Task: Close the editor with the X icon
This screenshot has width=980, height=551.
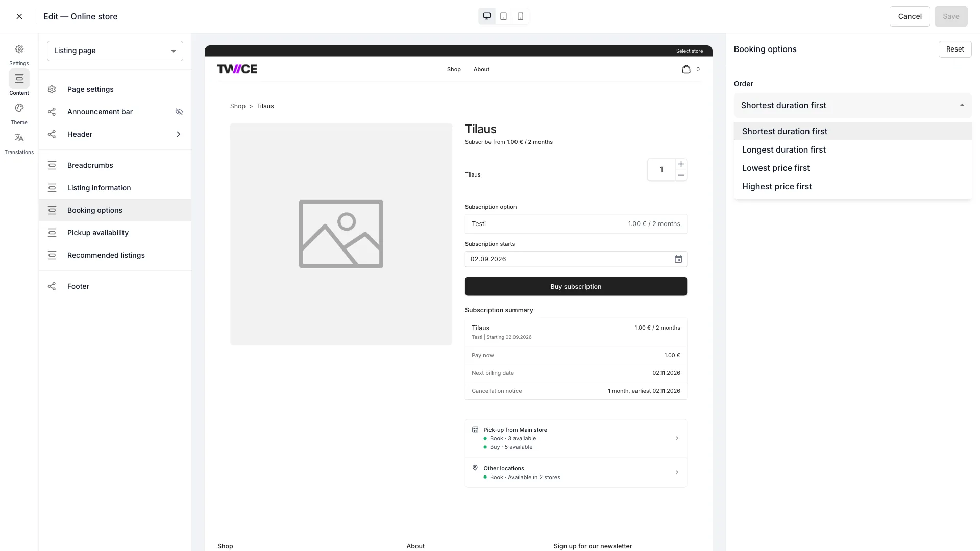Action: (19, 16)
